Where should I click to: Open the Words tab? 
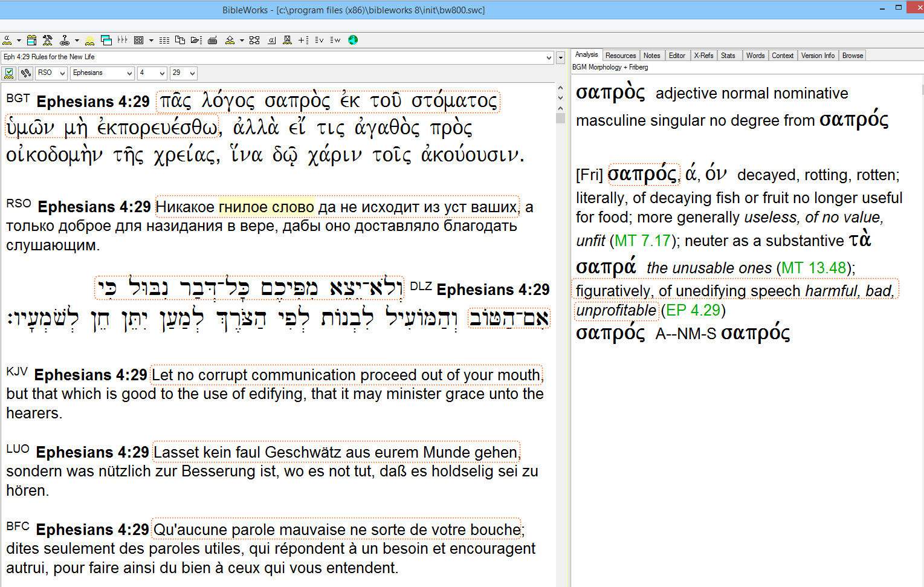click(755, 56)
